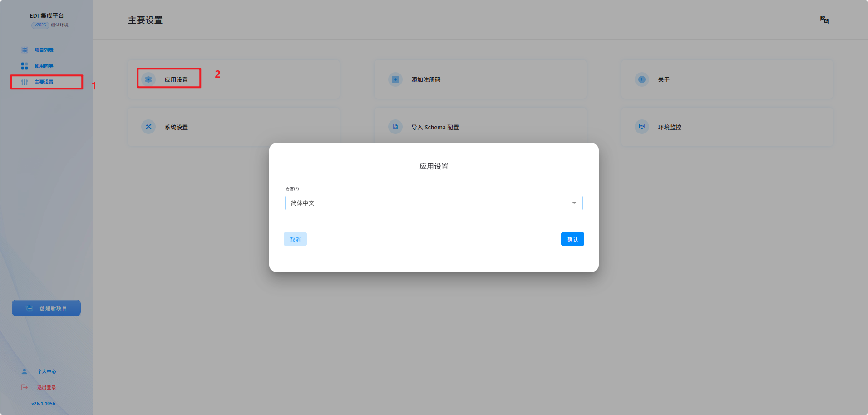868x415 pixels.
Task: Open the 关于 card
Action: (x=727, y=79)
